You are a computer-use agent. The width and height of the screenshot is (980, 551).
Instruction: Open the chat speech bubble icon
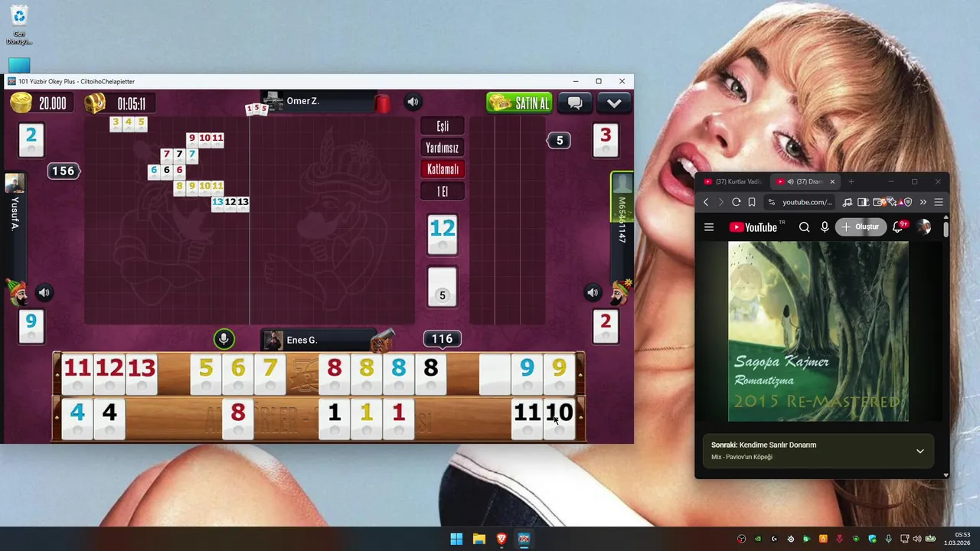coord(575,103)
